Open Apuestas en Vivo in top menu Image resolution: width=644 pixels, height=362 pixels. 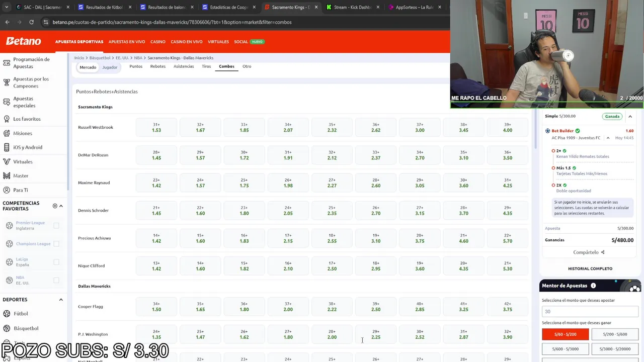[x=127, y=42]
